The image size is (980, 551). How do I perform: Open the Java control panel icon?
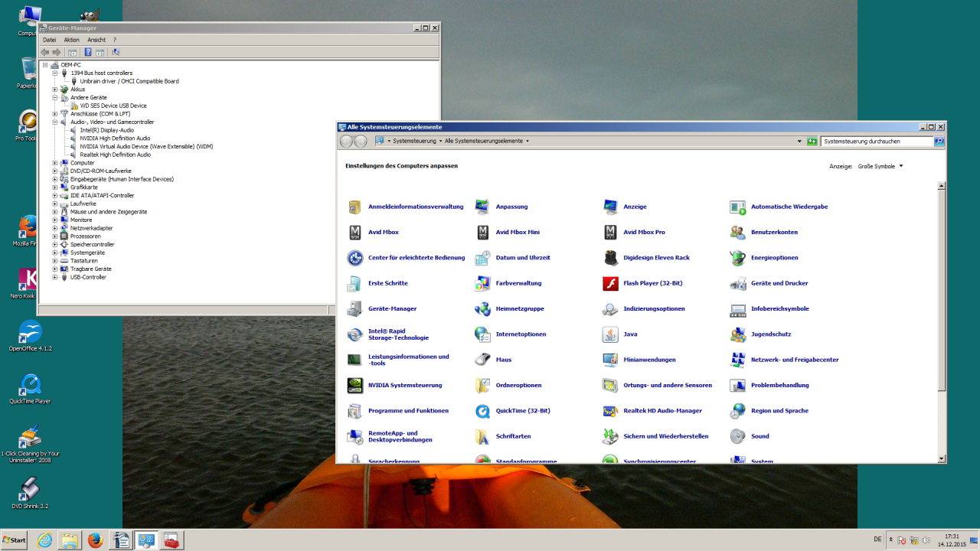610,334
